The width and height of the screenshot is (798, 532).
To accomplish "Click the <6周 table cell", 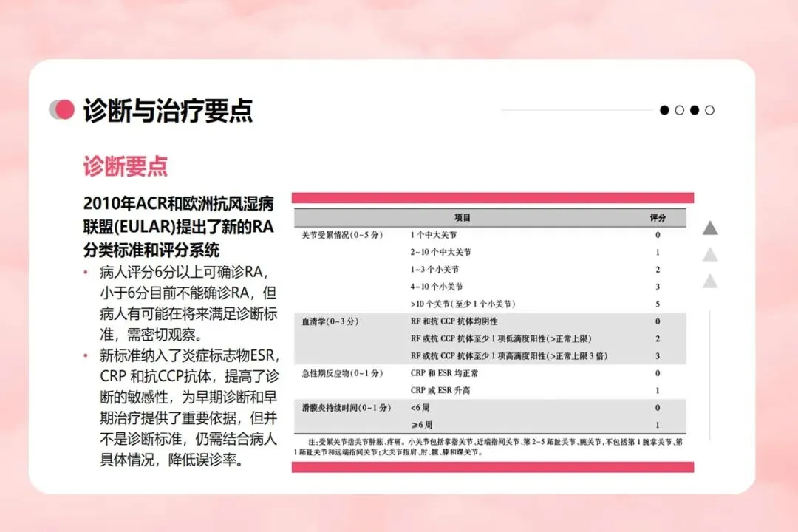I will click(x=420, y=408).
